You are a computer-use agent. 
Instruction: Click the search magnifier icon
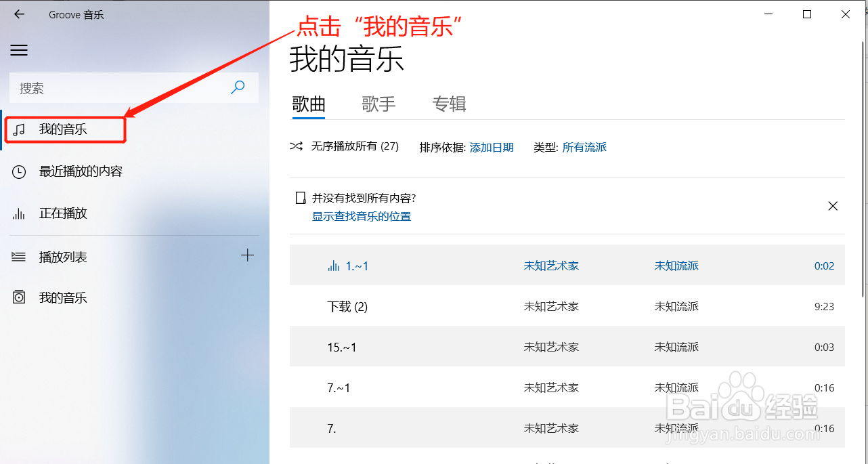click(238, 87)
